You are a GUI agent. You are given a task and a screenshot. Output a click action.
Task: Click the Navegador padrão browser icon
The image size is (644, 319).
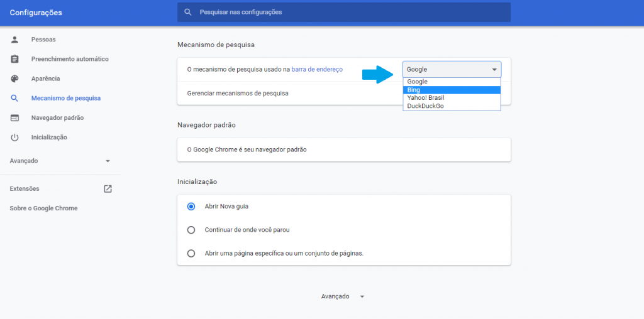pos(15,117)
